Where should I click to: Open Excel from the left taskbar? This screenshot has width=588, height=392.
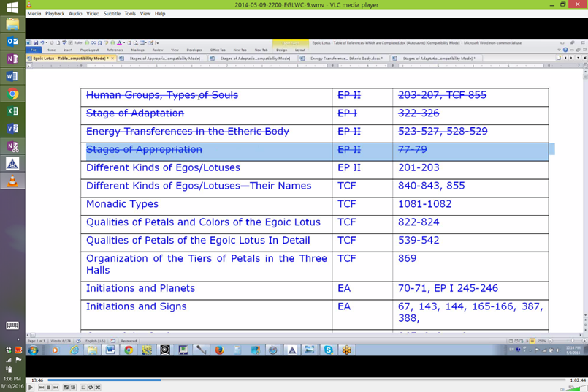pos(12,112)
